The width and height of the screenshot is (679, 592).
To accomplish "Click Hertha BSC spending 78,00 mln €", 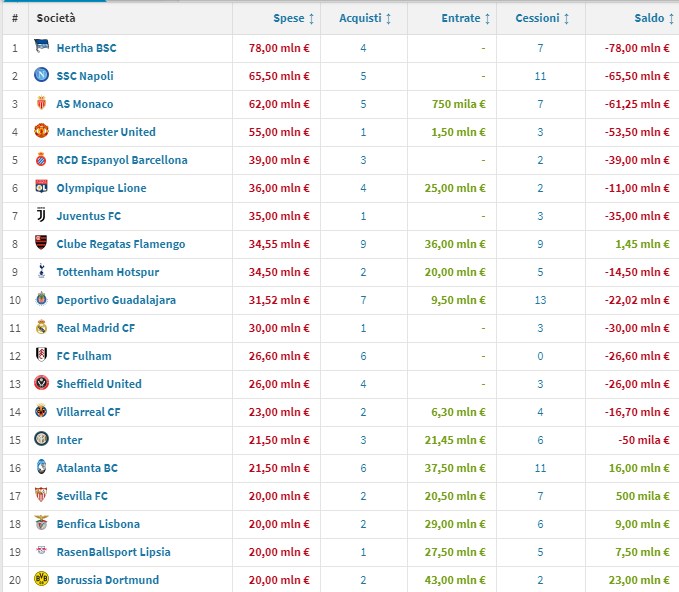I will (279, 48).
